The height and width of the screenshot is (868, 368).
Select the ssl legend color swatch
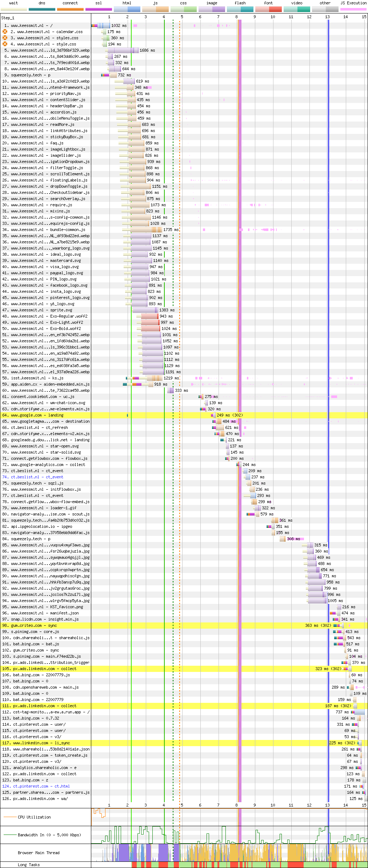coord(99,9)
